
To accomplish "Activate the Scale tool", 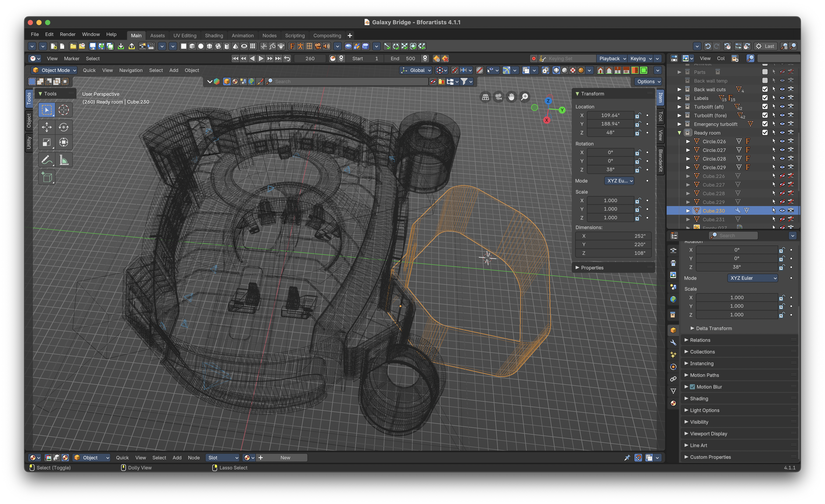I will 47,142.
